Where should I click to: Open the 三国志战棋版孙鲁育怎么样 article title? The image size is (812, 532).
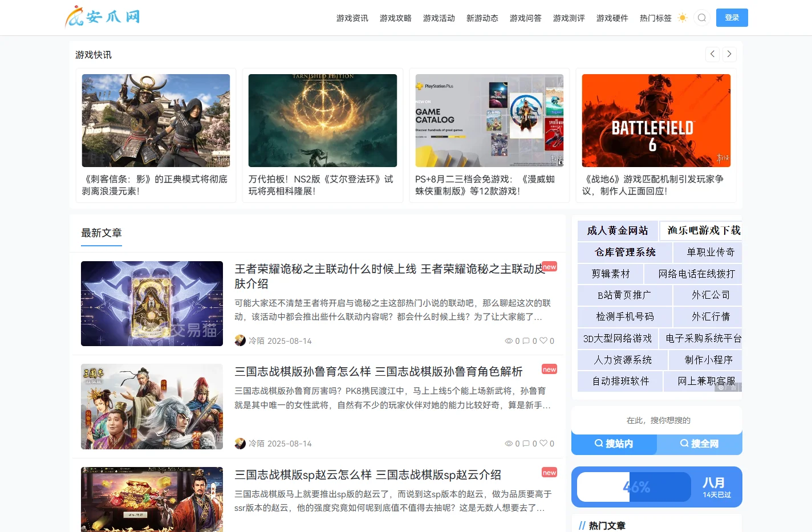pyautogui.click(x=379, y=372)
